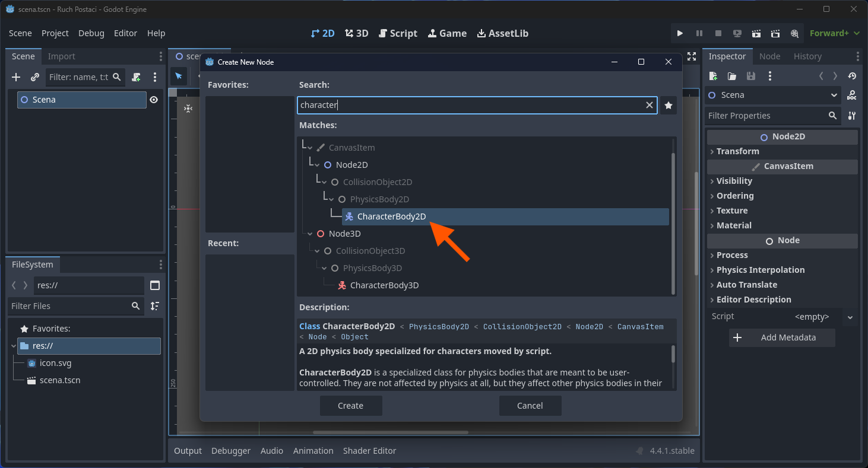Click the Instantiate Child Scene link icon

[x=35, y=77]
